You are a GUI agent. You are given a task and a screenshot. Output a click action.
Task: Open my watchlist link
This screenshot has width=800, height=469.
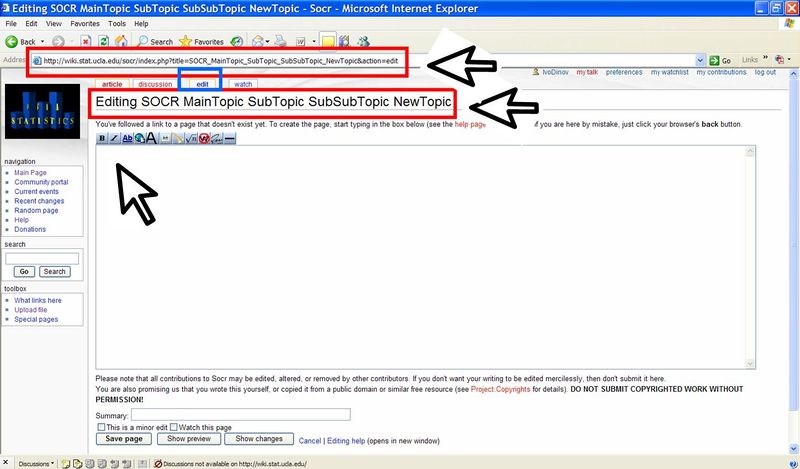tap(669, 72)
